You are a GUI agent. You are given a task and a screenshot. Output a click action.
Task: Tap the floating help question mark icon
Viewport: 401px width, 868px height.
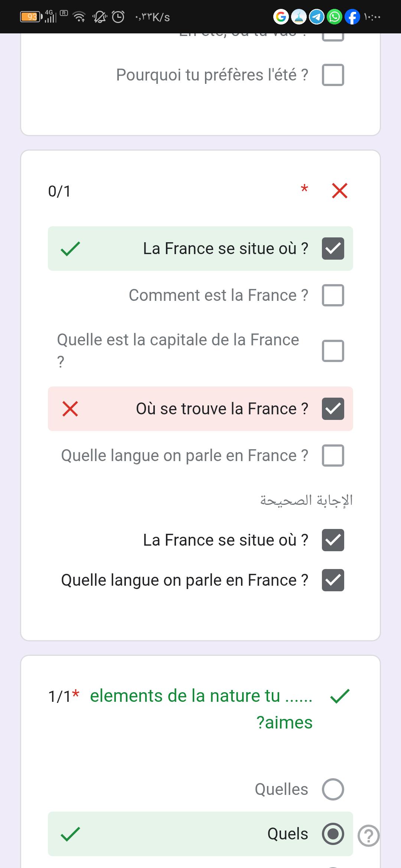pos(368,836)
